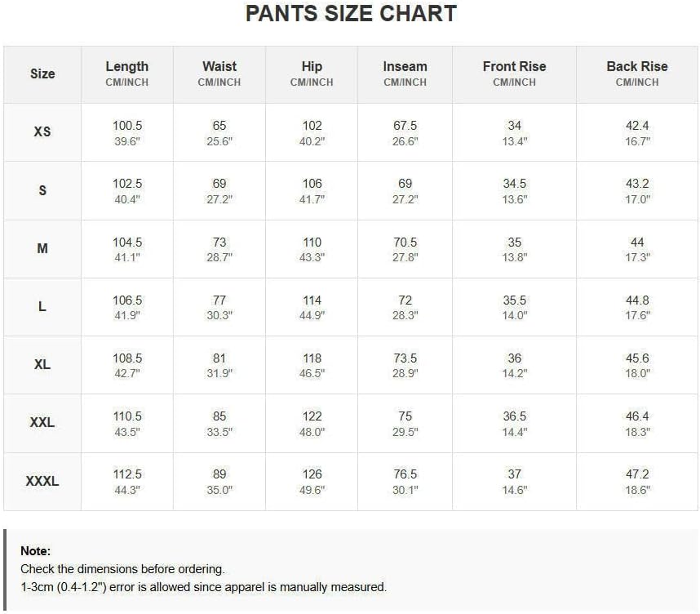The width and height of the screenshot is (700, 614).
Task: Click the Back Rise column header
Action: click(637, 66)
